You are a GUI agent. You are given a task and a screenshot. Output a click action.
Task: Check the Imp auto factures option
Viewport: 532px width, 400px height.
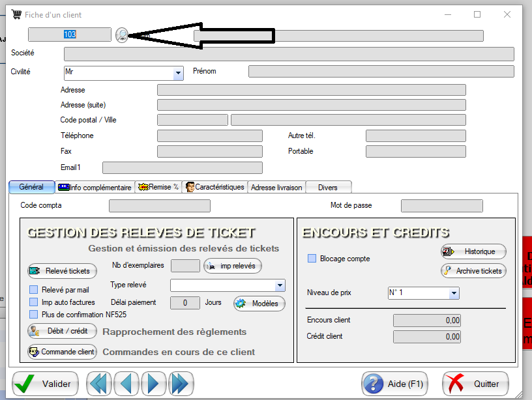pyautogui.click(x=34, y=302)
